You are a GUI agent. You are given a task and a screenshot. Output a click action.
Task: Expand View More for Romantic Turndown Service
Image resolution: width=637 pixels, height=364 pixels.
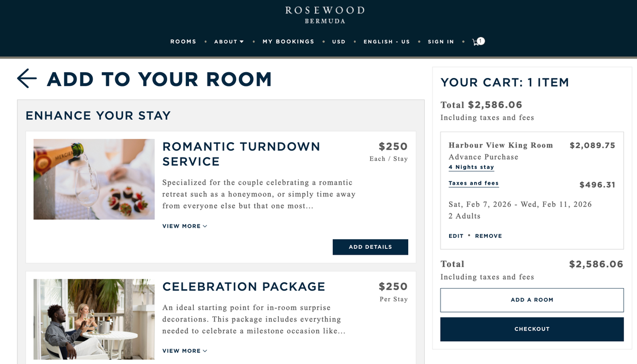(x=185, y=226)
